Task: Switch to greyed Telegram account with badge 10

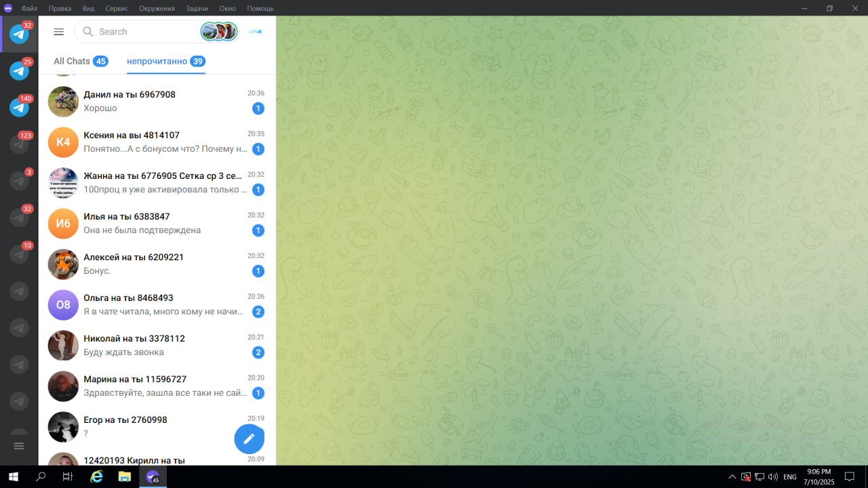Action: pyautogui.click(x=19, y=254)
